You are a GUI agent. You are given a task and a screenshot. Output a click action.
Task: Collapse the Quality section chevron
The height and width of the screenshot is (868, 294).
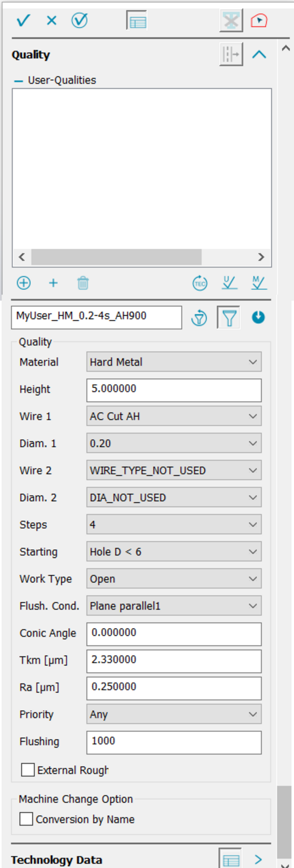click(x=259, y=55)
